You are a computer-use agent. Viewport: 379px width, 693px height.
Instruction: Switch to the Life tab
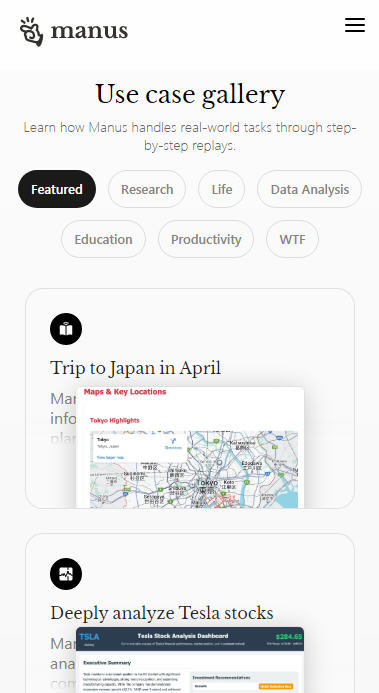pyautogui.click(x=222, y=189)
